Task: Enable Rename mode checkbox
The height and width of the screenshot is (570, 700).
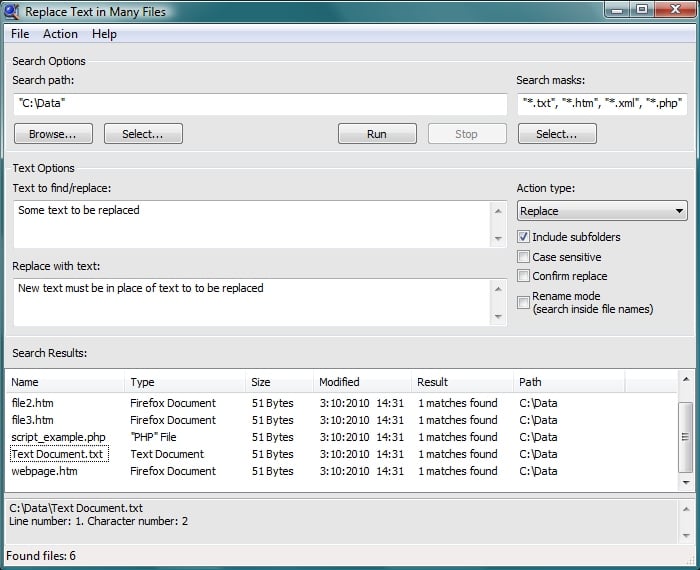Action: (x=524, y=302)
